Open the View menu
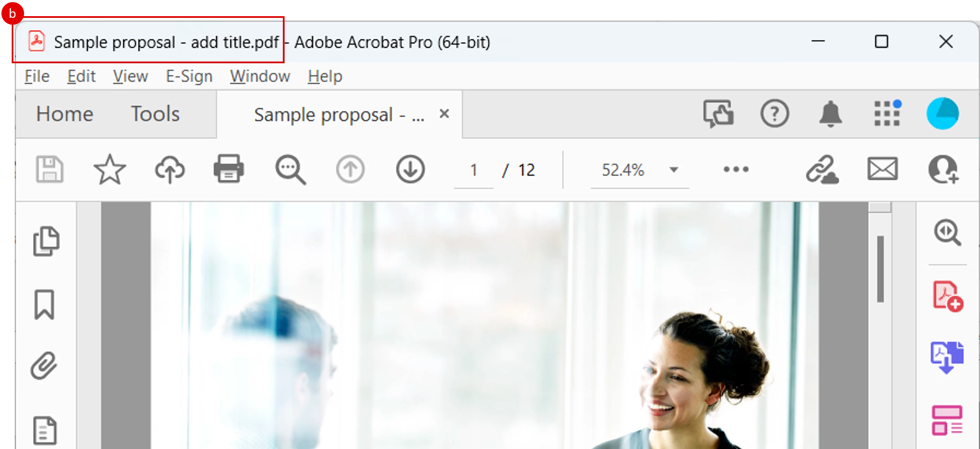This screenshot has width=980, height=449. click(130, 76)
